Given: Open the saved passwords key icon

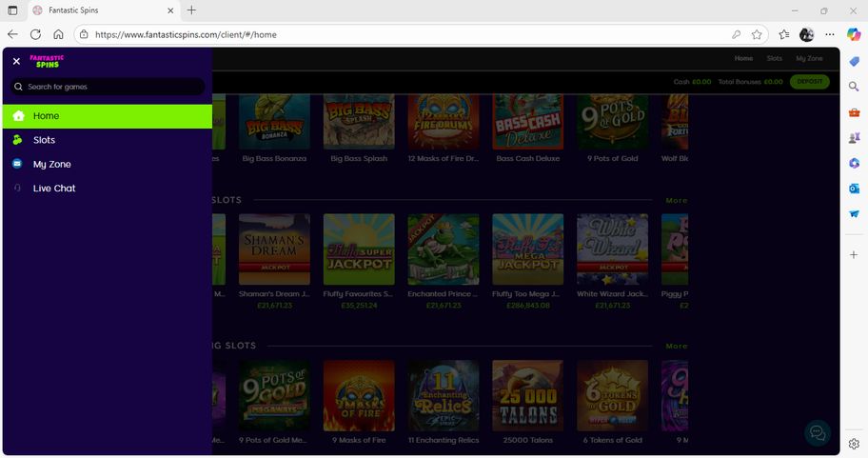Looking at the screenshot, I should tap(737, 34).
